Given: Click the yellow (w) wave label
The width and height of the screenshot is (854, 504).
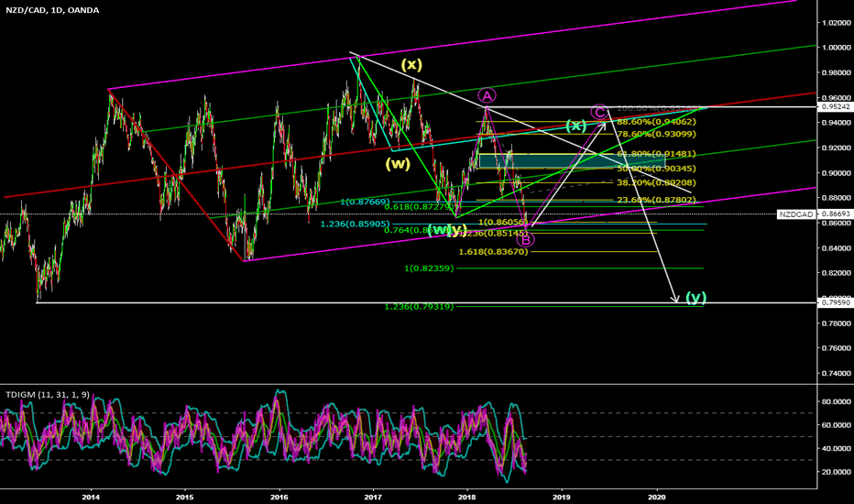Looking at the screenshot, I should pos(398,163).
